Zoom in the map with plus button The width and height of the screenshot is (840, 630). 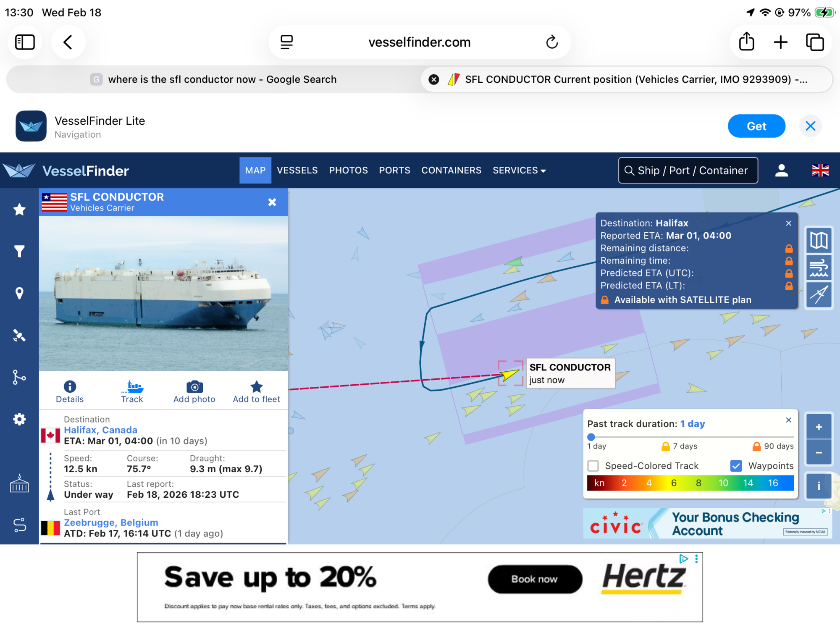[x=819, y=427]
